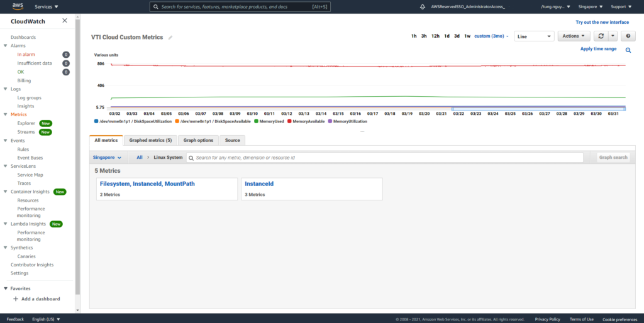Open the Singapore region filter in metrics

(107, 158)
